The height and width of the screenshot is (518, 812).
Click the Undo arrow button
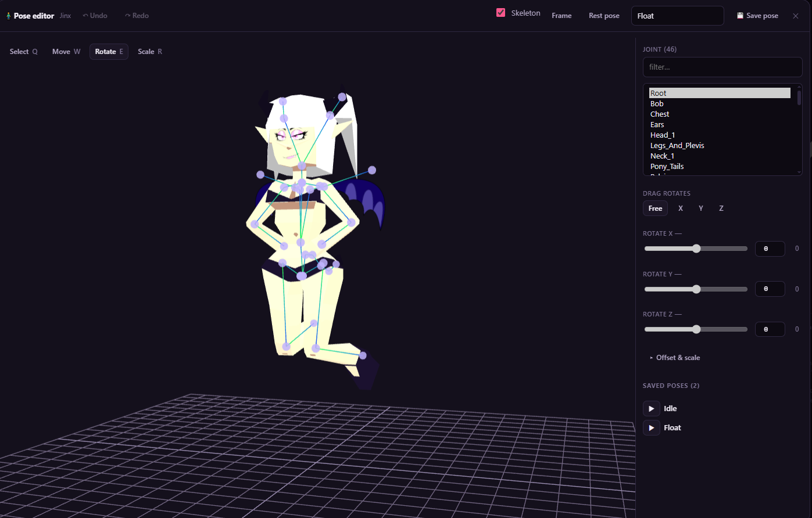95,16
